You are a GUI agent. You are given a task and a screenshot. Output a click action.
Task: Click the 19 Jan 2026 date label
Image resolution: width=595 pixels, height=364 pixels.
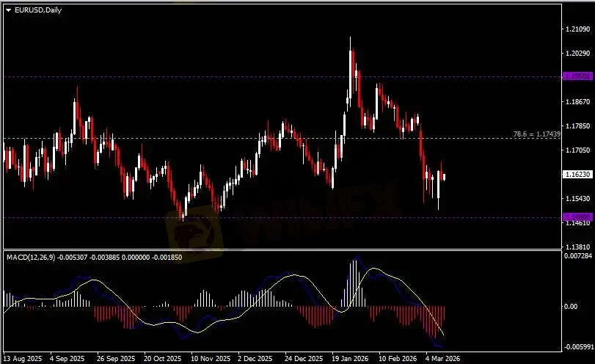coord(350,358)
